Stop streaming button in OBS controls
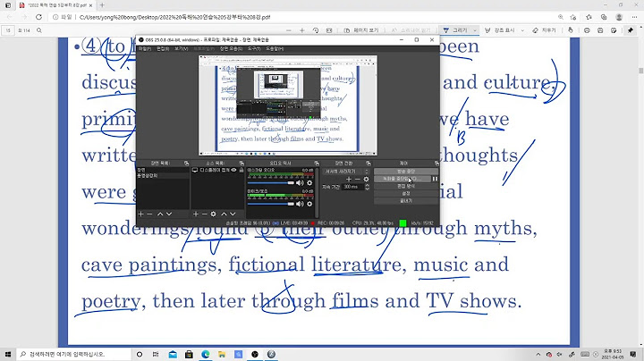644x361 pixels. [406, 171]
